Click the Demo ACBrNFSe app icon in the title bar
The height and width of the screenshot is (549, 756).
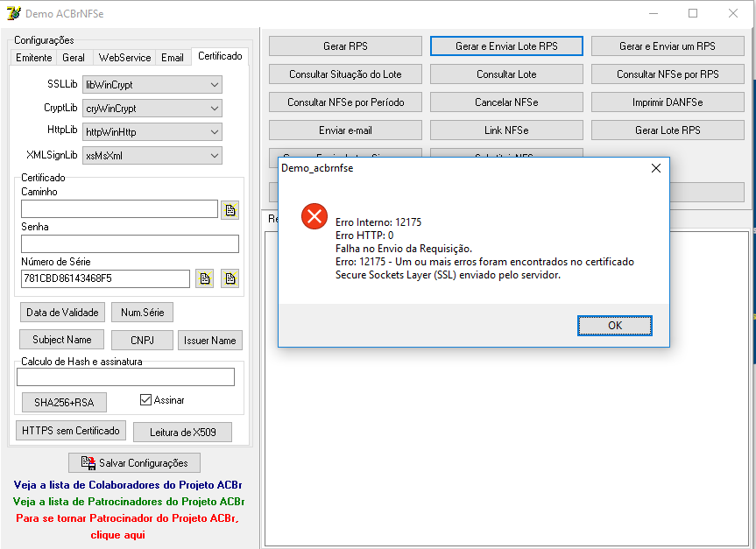13,13
